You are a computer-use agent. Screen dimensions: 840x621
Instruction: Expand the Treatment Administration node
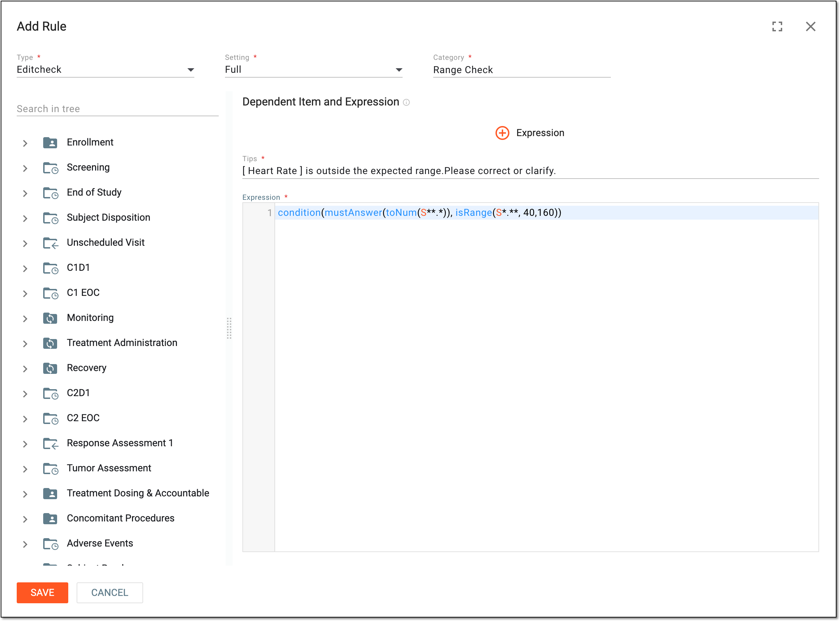click(x=25, y=344)
